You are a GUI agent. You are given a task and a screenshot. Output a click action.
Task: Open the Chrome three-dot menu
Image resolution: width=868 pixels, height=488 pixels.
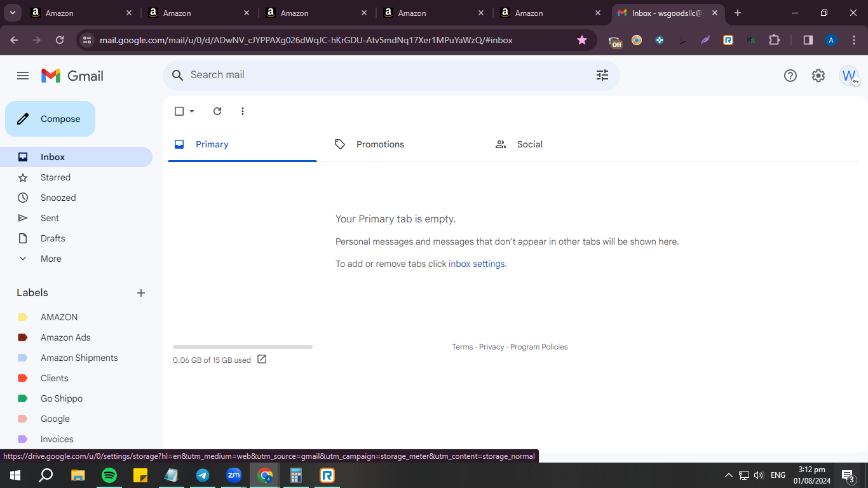click(x=853, y=40)
